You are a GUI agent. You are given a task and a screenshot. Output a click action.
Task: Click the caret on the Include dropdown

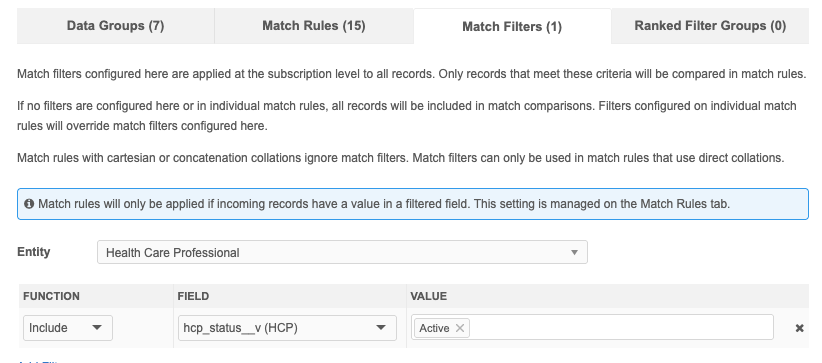97,328
